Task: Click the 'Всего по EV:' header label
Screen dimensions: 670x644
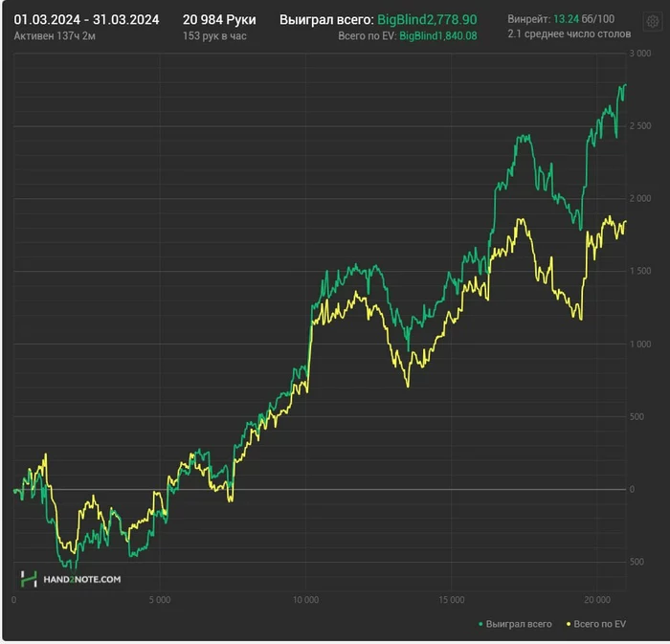Action: pyautogui.click(x=368, y=35)
